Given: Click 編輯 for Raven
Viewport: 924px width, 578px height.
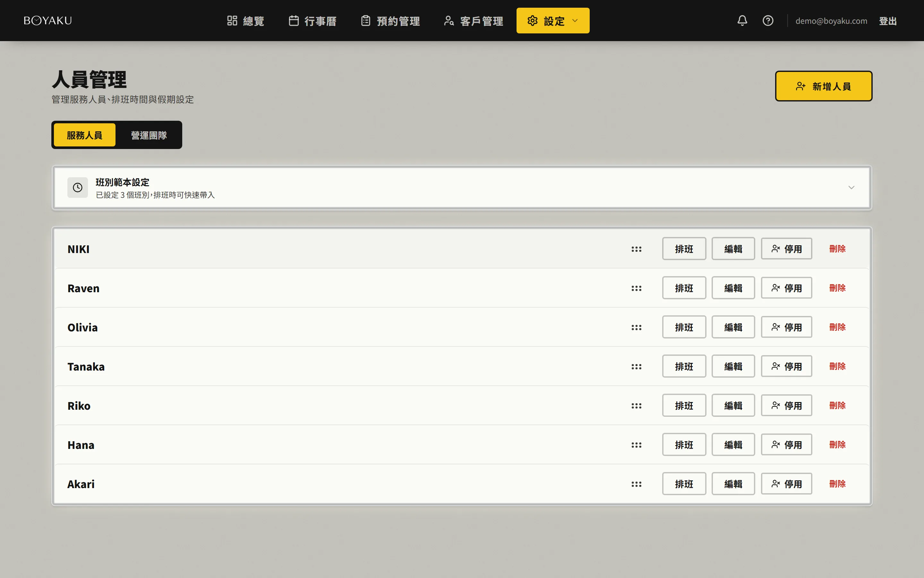Looking at the screenshot, I should (733, 288).
